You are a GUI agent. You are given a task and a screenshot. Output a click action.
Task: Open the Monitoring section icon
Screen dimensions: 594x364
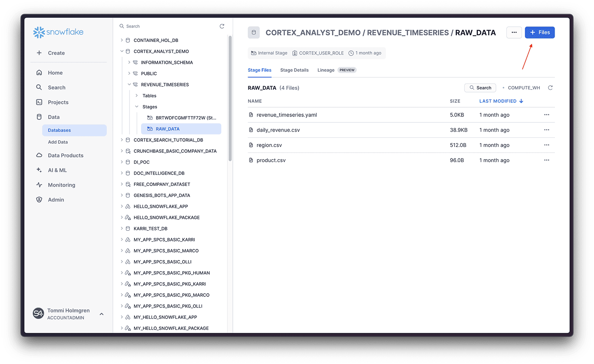pos(39,185)
